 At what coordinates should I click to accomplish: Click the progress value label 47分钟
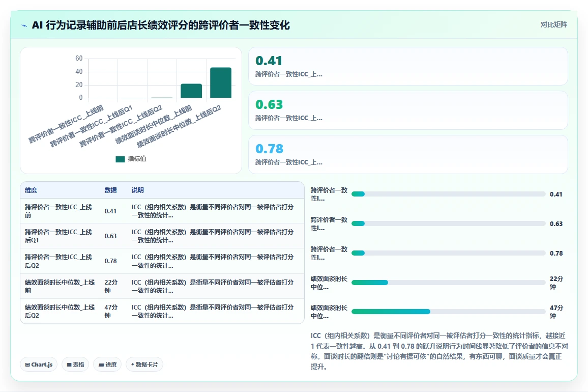click(x=556, y=312)
